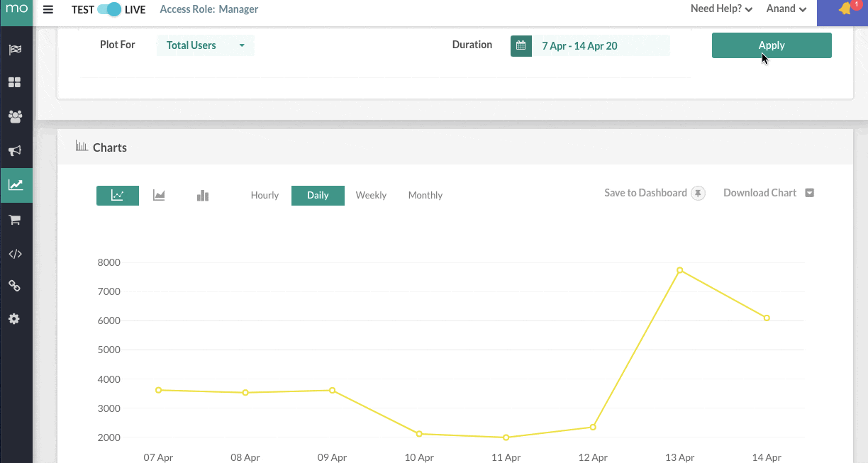
Task: Click the 13 Apr data point on chart
Action: pos(679,270)
